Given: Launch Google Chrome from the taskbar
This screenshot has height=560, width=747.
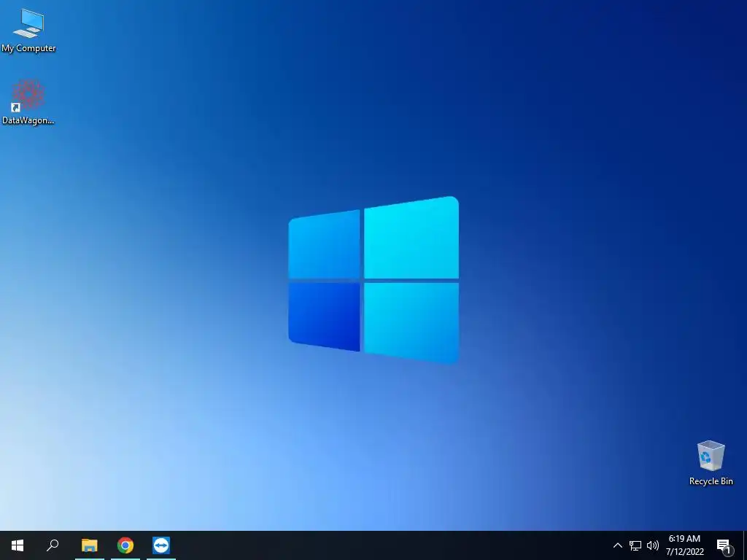Looking at the screenshot, I should tap(125, 545).
